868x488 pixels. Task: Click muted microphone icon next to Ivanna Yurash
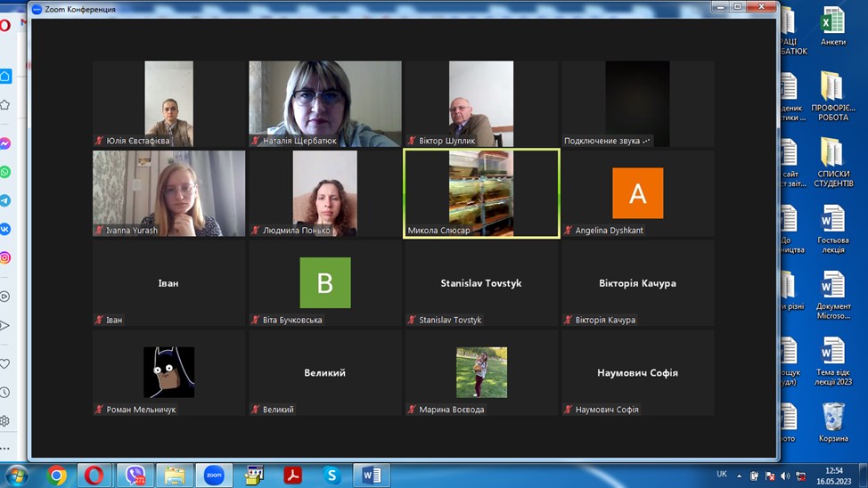(x=100, y=231)
